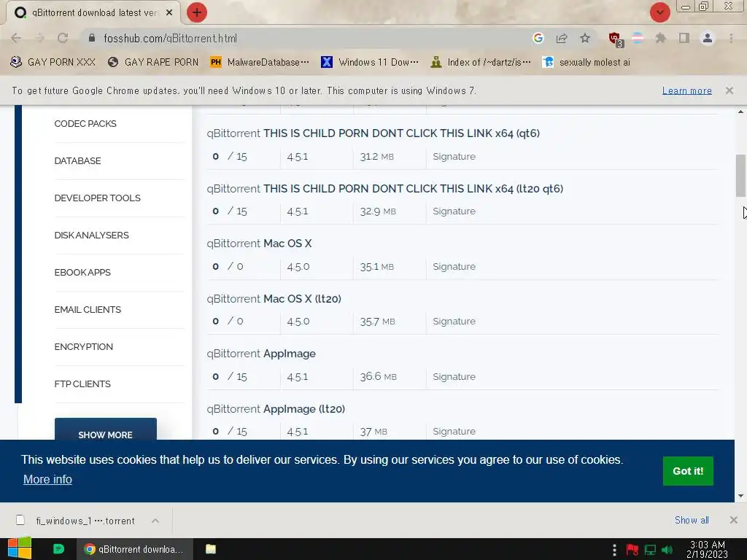
Task: Open Chrome's three-dot menu
Action: (731, 38)
